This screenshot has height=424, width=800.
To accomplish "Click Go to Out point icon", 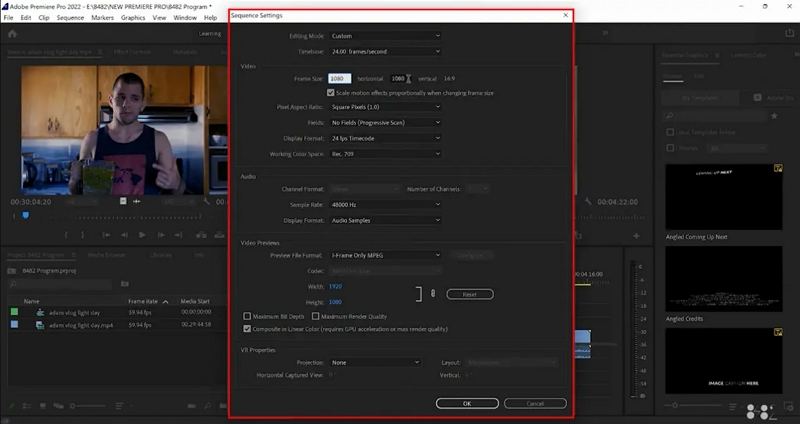I will pyautogui.click(x=178, y=235).
